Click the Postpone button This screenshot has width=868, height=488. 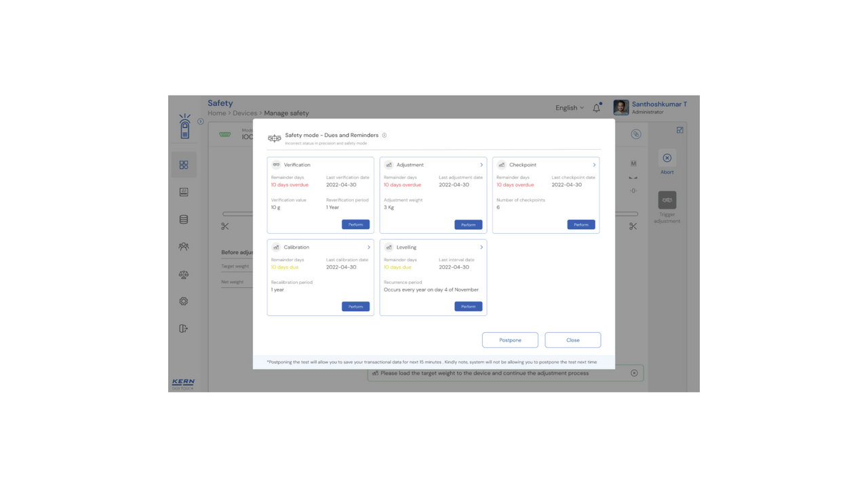(x=510, y=340)
